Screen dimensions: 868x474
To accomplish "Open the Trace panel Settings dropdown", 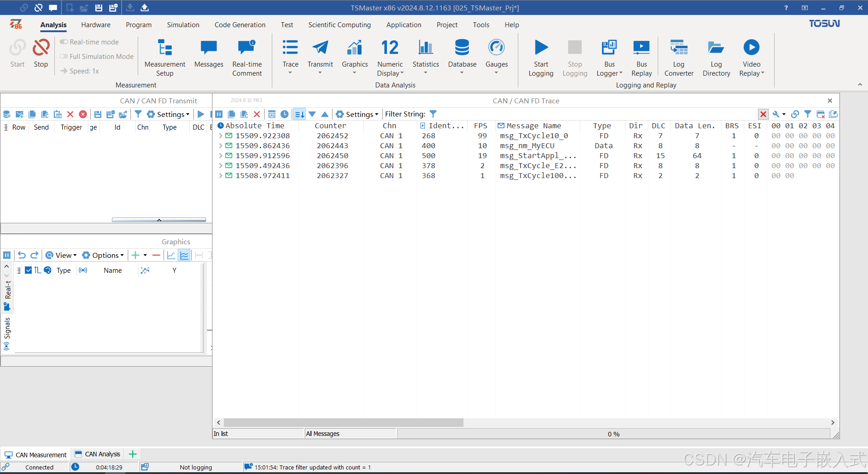I will click(x=357, y=114).
